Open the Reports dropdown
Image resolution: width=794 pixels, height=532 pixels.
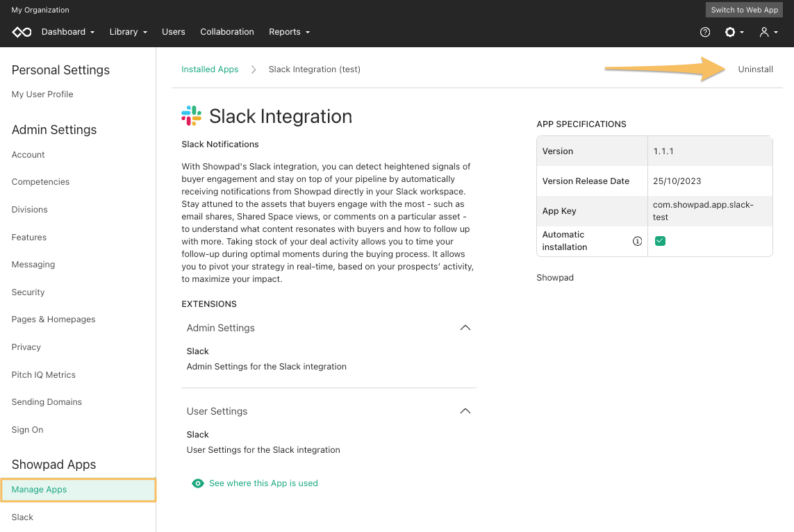(x=289, y=32)
